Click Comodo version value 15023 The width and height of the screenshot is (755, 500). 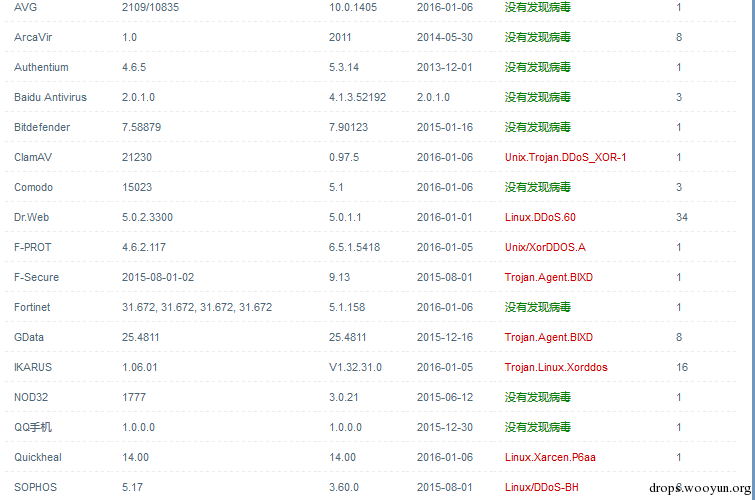coord(137,187)
